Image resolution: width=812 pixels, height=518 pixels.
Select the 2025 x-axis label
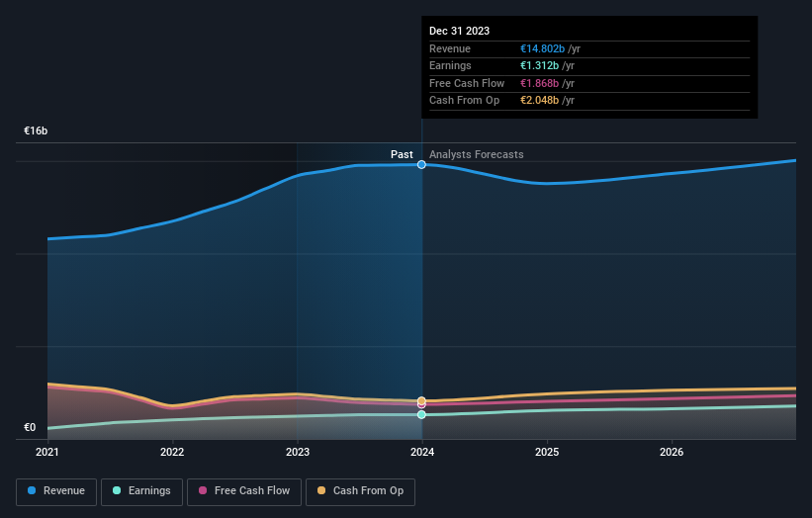(547, 452)
